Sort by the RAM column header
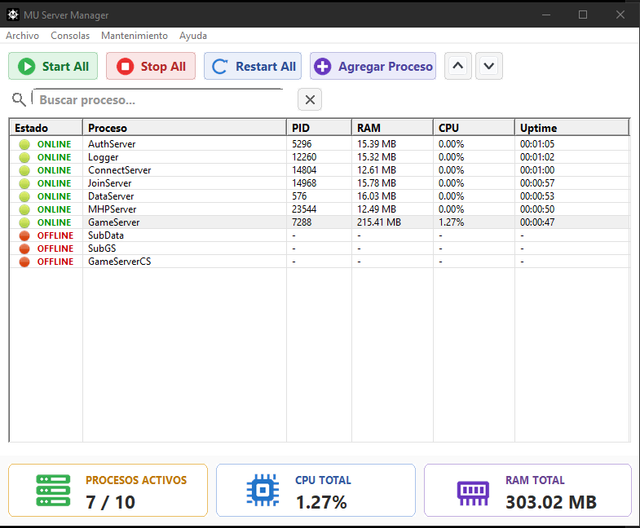 click(392, 128)
